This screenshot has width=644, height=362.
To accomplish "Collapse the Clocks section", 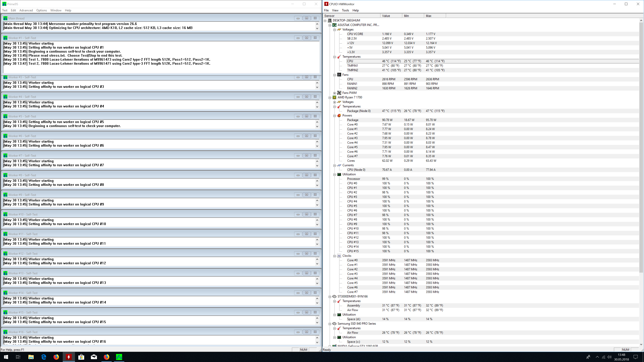I will (335, 256).
